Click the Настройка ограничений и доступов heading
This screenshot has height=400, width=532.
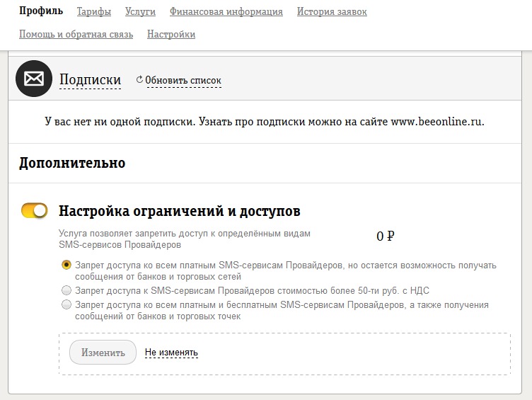[180, 211]
